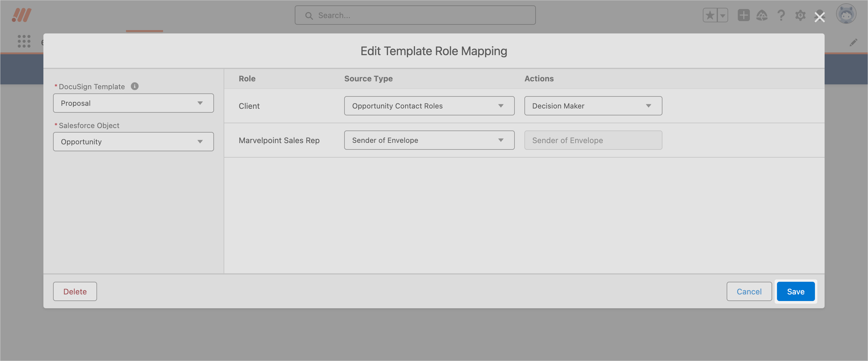Close the modal with X icon
Screen dimensions: 868x361
[819, 17]
